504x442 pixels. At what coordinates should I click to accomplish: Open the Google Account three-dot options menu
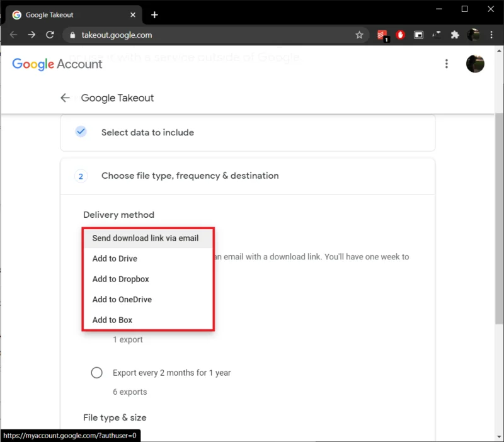click(x=447, y=64)
